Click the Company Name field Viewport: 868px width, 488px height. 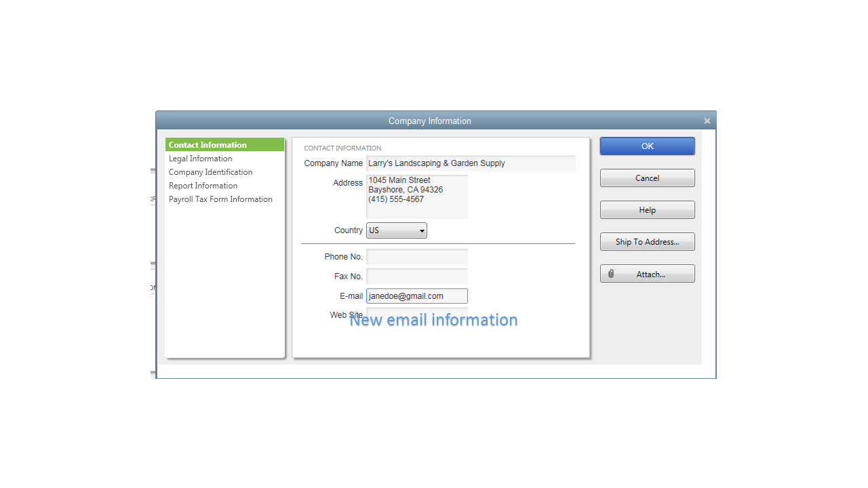(471, 163)
